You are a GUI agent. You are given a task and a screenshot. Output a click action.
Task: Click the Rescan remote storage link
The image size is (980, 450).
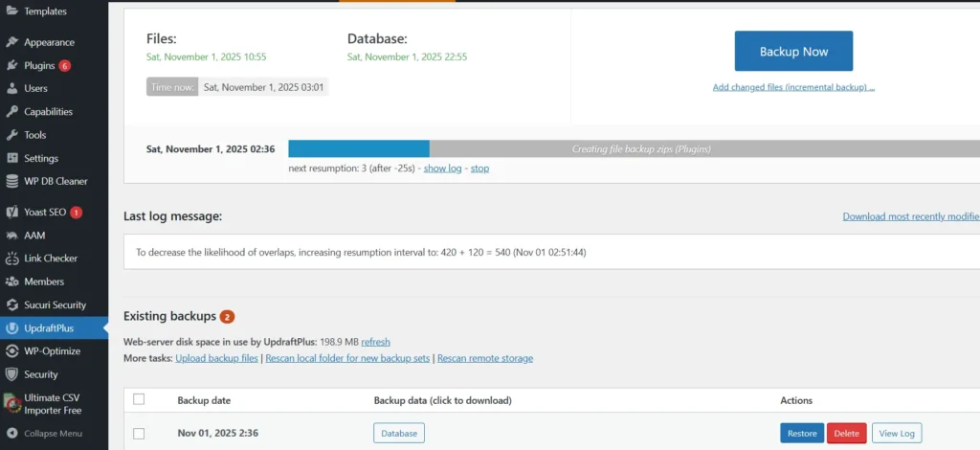(x=485, y=358)
